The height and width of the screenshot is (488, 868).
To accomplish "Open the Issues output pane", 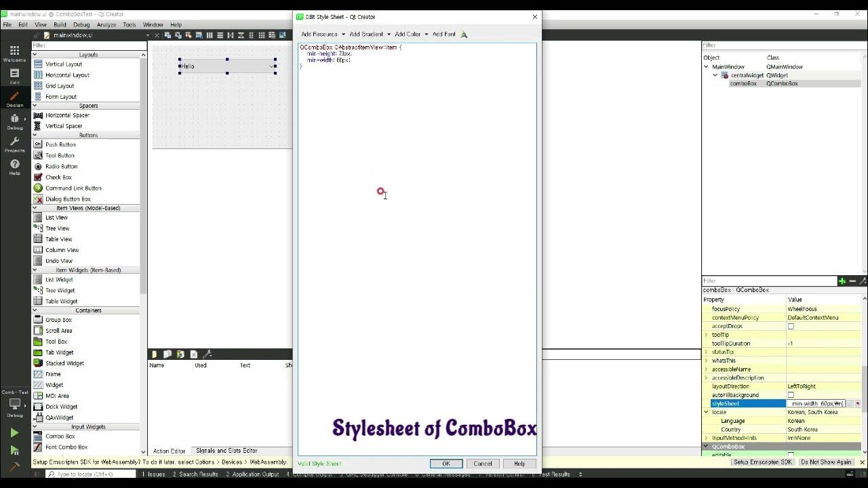I will click(x=153, y=474).
